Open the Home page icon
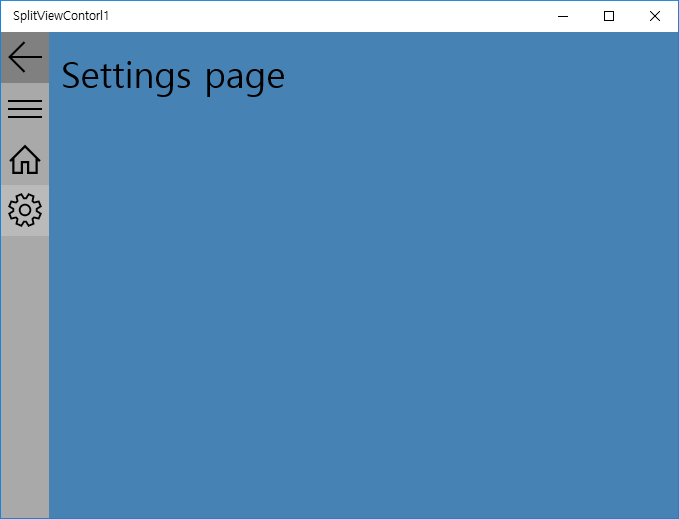 [x=25, y=160]
